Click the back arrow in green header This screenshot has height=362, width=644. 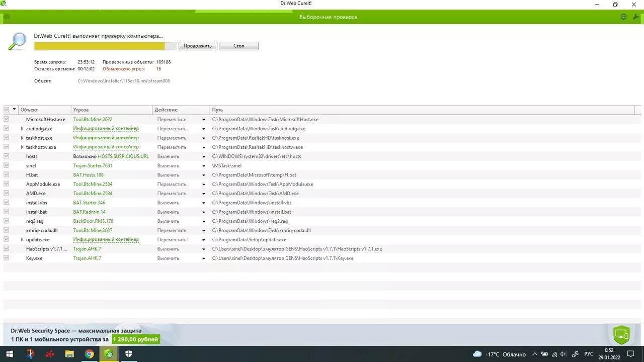click(6, 17)
